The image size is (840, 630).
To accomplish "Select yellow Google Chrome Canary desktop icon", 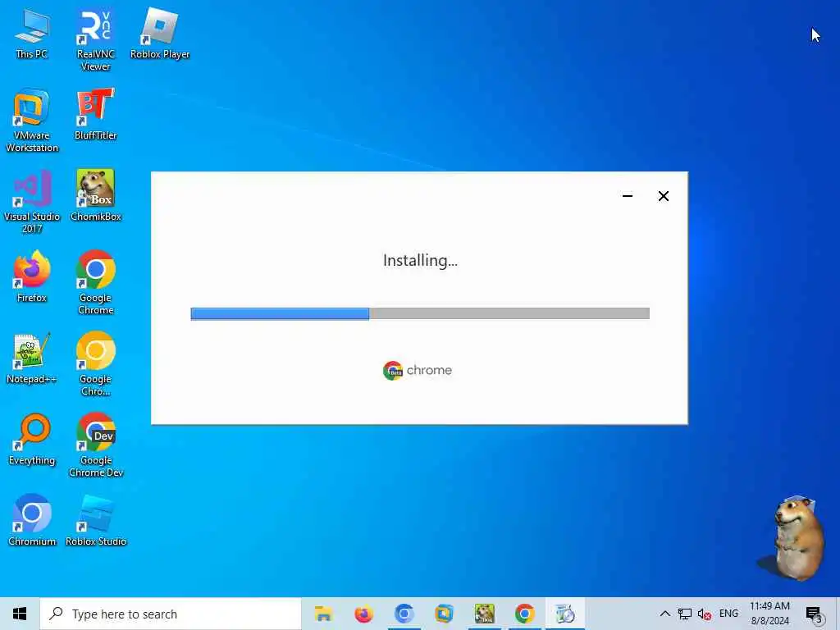I will coord(95,364).
